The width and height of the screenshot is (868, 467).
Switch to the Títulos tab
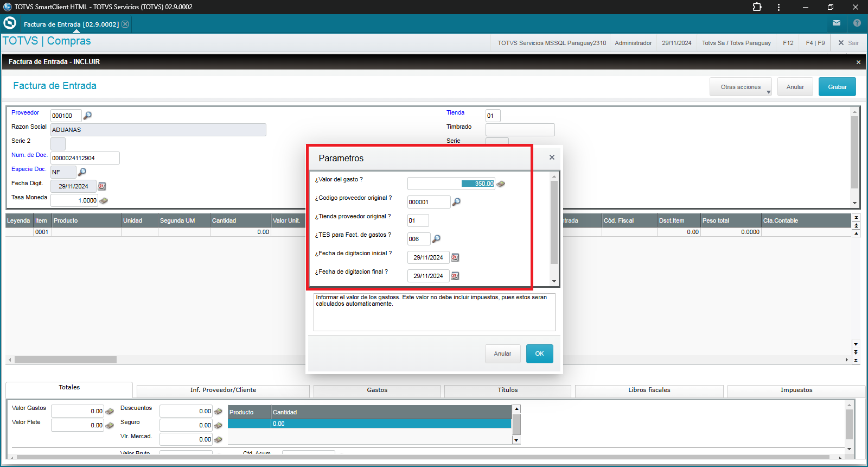tap(508, 390)
